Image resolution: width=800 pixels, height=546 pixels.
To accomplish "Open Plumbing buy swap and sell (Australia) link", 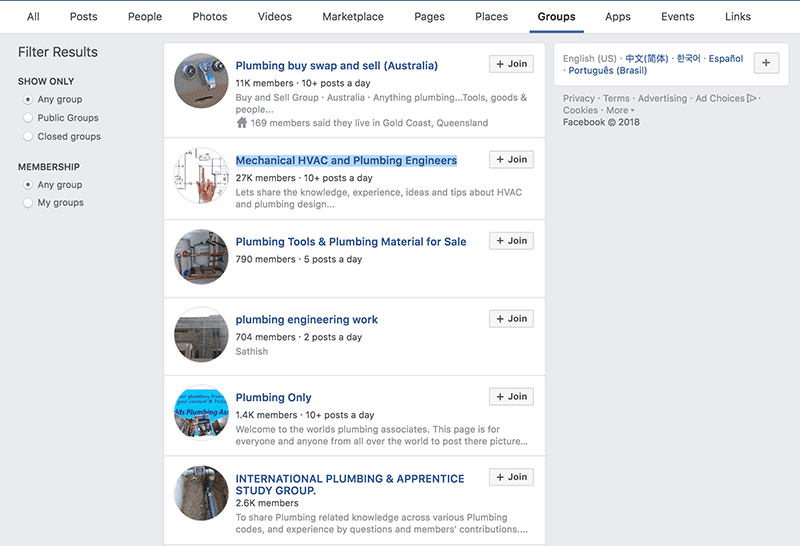I will (x=337, y=65).
